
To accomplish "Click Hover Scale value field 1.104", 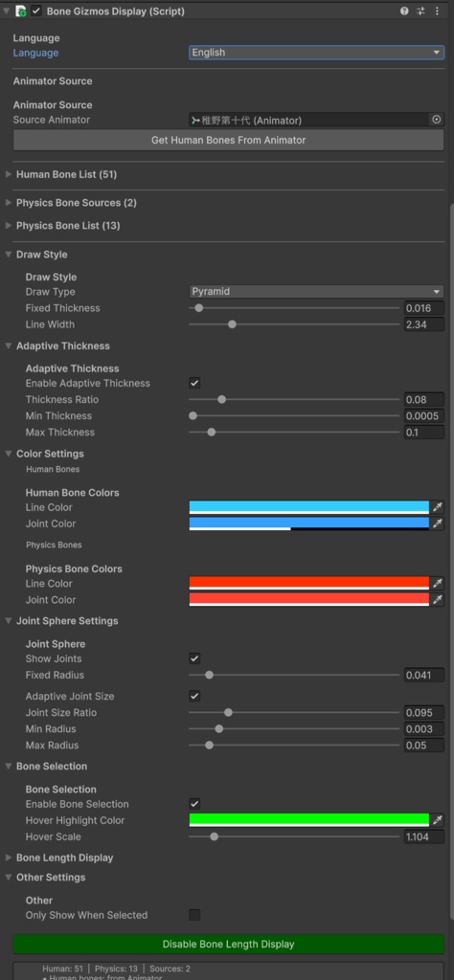I will [424, 836].
